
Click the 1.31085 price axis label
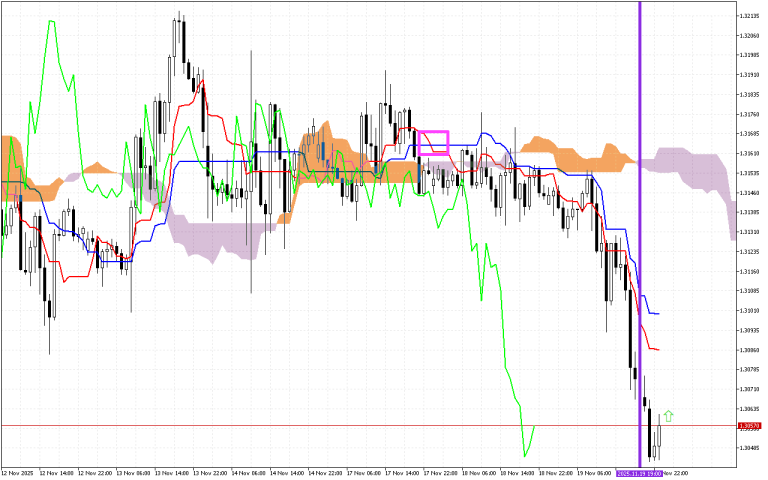tap(749, 290)
